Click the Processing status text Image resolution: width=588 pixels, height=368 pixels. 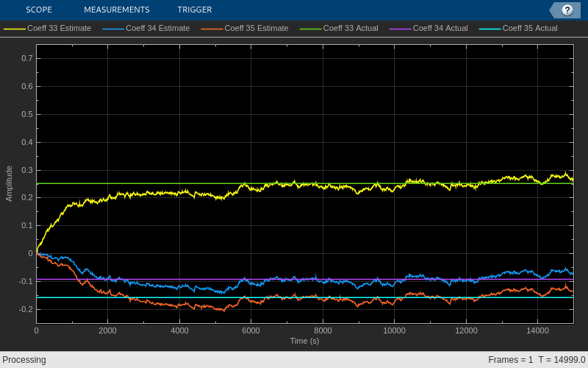[24, 360]
